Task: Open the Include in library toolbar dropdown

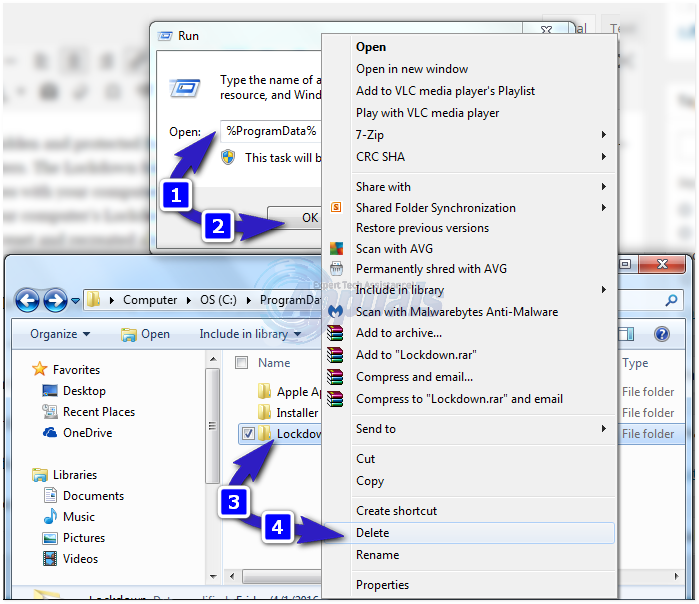Action: tap(250, 334)
